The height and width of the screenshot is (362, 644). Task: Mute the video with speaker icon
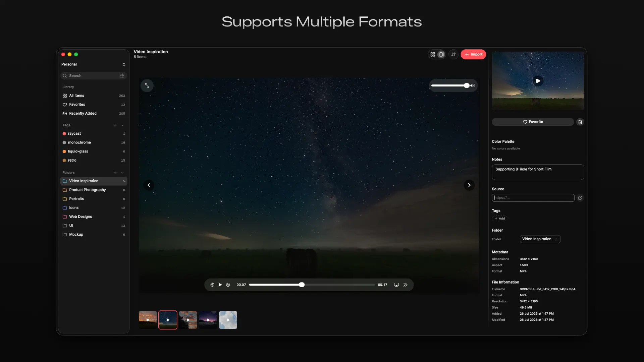[x=473, y=86]
